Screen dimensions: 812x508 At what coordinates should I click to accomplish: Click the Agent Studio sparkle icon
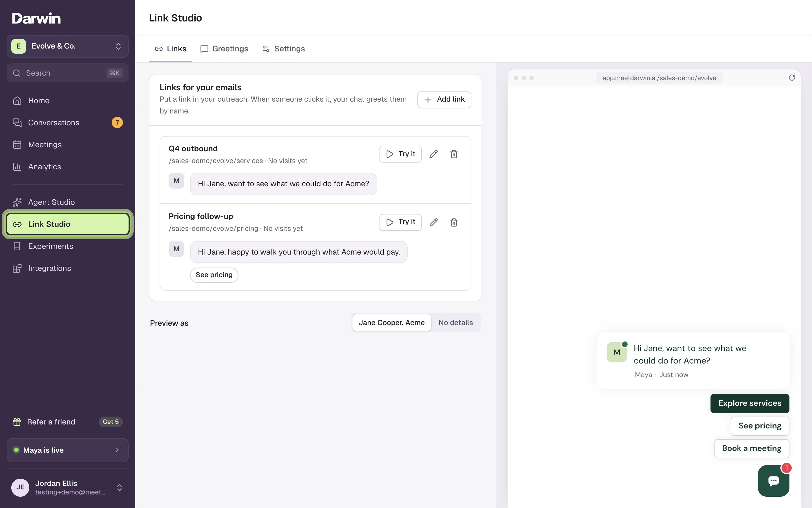[17, 202]
